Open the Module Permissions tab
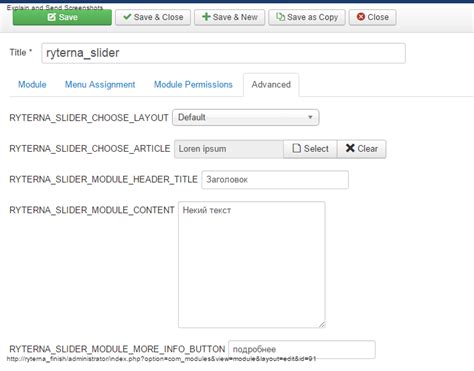Viewport: 474px width, 371px height. tap(193, 85)
